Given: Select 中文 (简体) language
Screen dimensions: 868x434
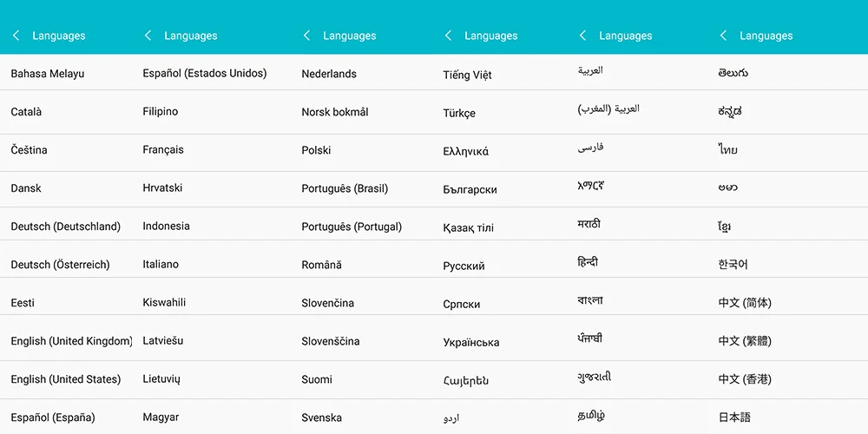Looking at the screenshot, I should click(x=745, y=303).
